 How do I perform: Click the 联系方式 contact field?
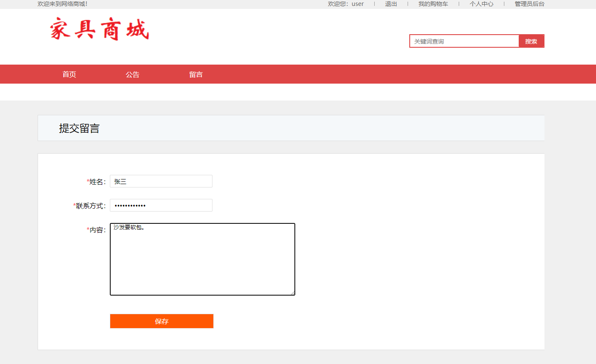click(x=161, y=205)
